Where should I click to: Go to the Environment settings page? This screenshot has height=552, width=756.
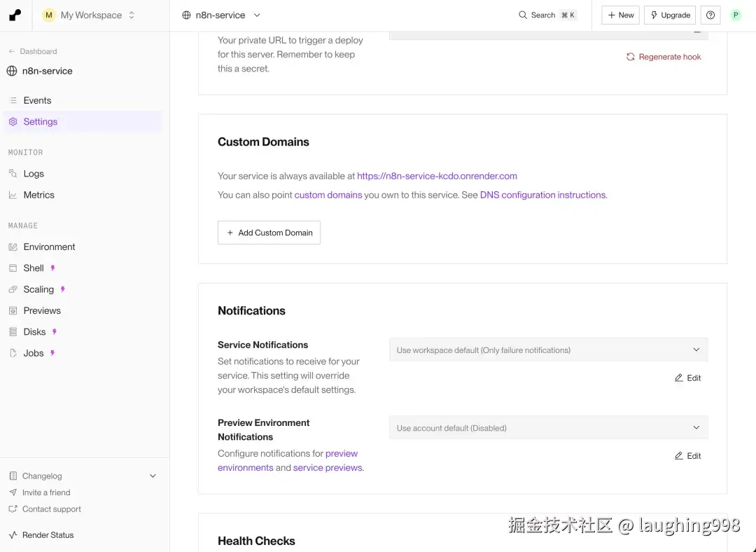(x=49, y=247)
